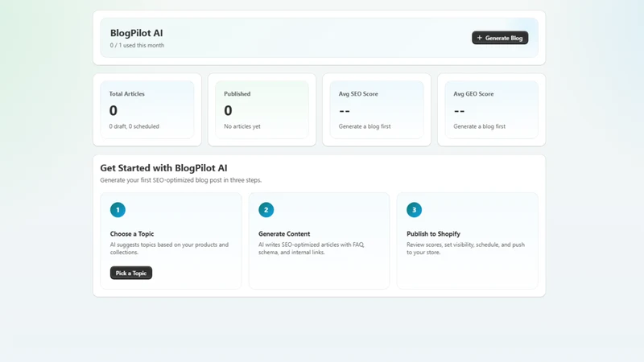Click the AI writes SEO-optimized articles description
Viewport: 644px width, 362px height.
(x=312, y=249)
